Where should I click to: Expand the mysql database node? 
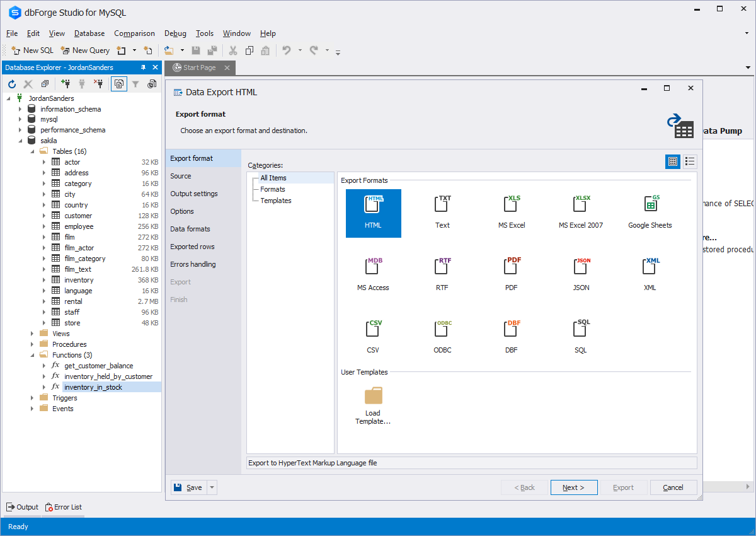(x=20, y=119)
